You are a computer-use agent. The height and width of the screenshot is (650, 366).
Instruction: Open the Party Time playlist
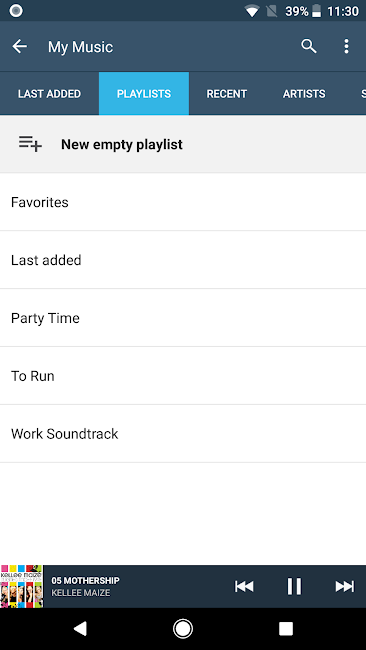point(183,318)
